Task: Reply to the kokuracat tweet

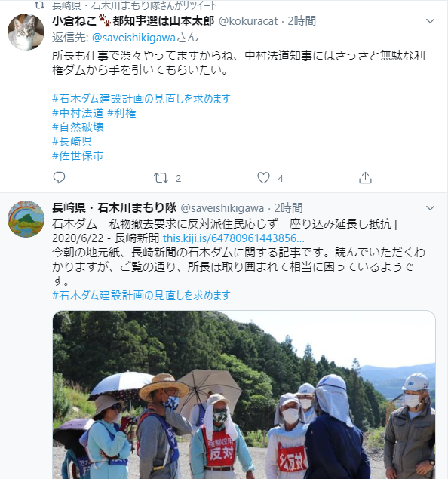Action: pos(59,177)
